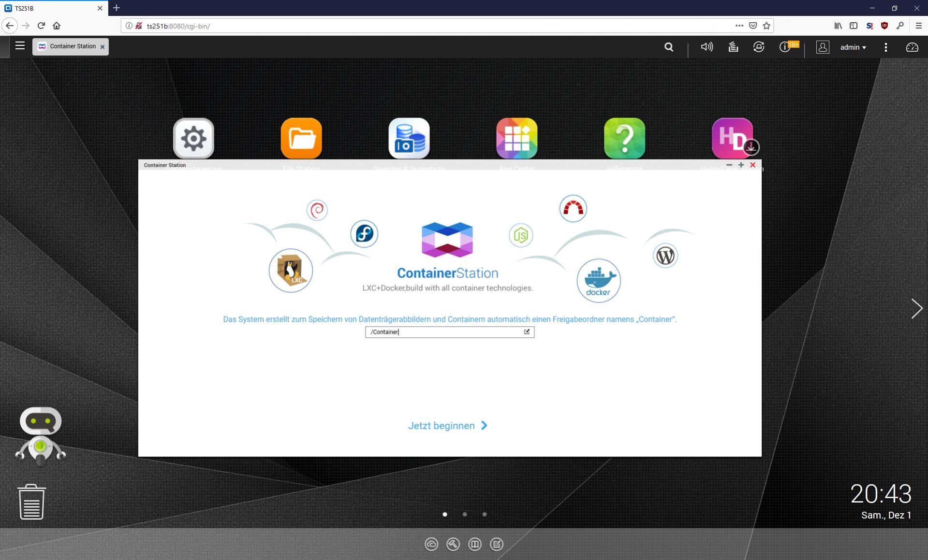The height and width of the screenshot is (560, 928).
Task: Close the Container Station taskbar tab
Action: pyautogui.click(x=102, y=47)
